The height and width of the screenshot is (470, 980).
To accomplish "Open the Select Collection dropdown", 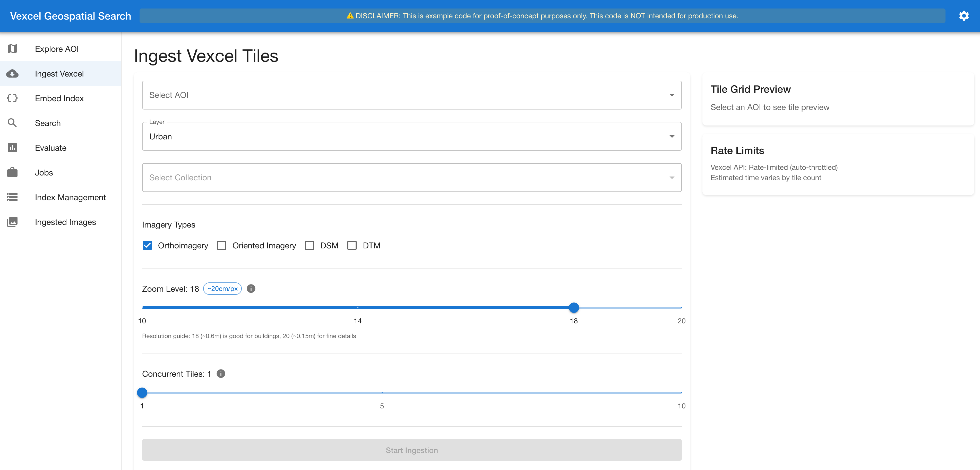I will tap(412, 177).
